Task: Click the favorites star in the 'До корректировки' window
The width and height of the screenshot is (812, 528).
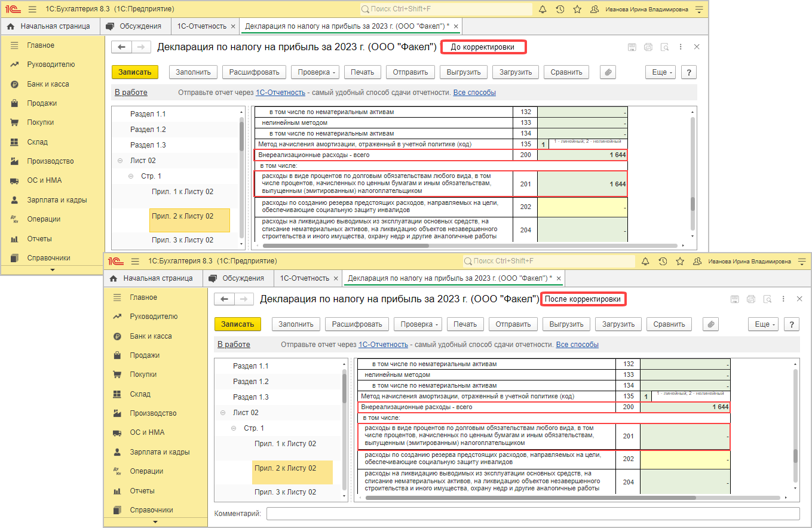Action: pyautogui.click(x=577, y=10)
